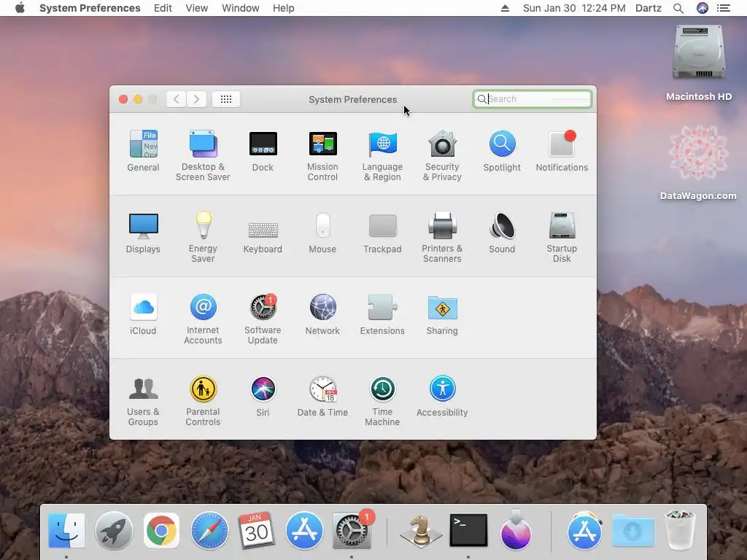The width and height of the screenshot is (747, 560).
Task: Open Desktop & Screen Saver preferences
Action: 203,155
